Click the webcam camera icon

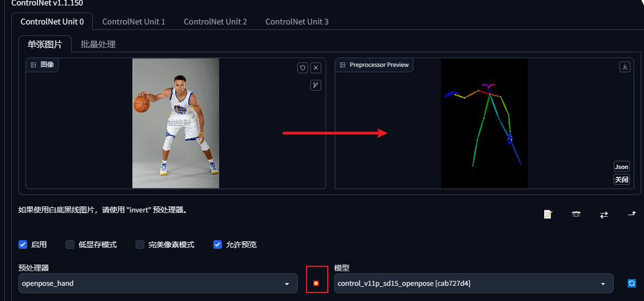tap(576, 214)
